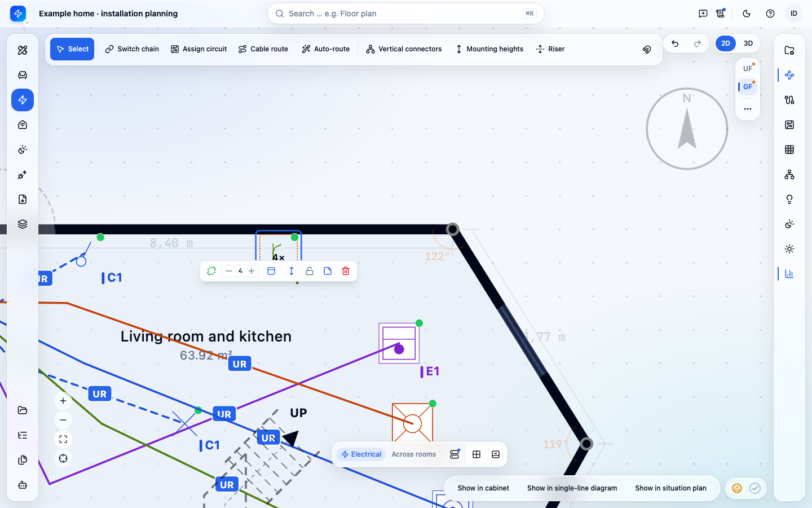
Task: Open the table grid icon in right sidebar
Action: (789, 150)
